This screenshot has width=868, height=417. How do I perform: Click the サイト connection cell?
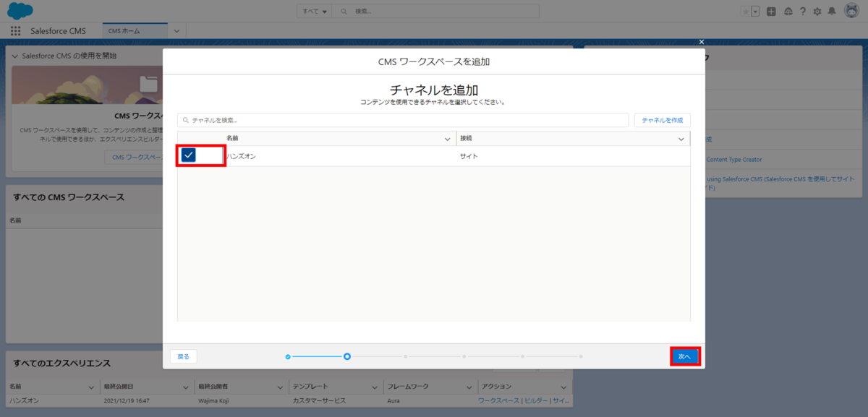click(469, 156)
